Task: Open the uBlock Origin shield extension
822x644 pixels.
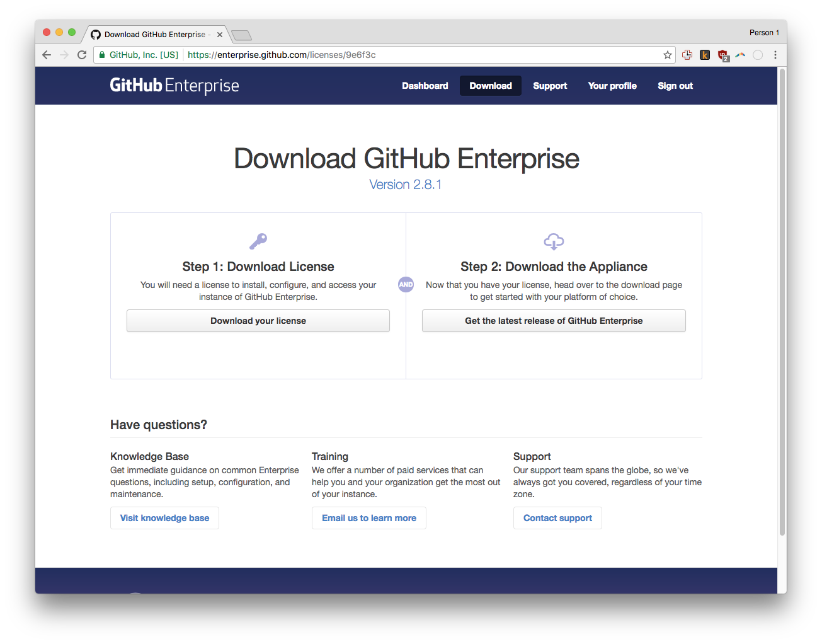Action: coord(723,55)
